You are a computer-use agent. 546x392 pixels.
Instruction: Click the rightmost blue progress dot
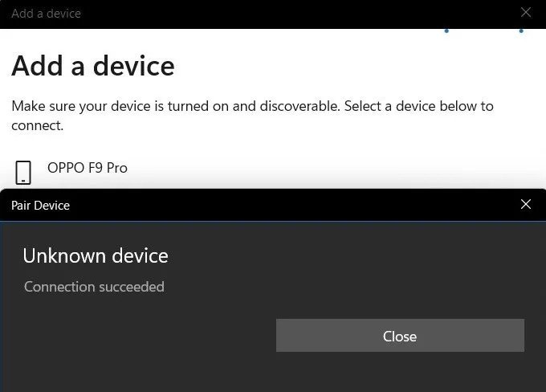pyautogui.click(x=521, y=31)
